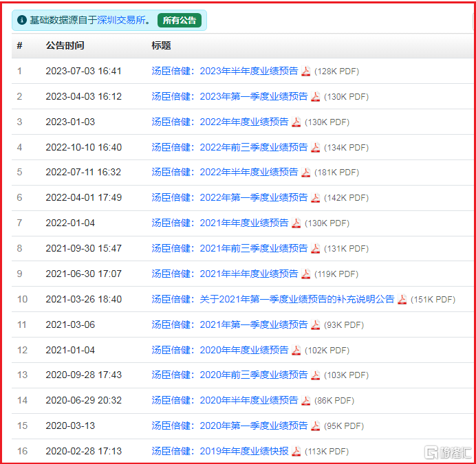476x464 pixels.
Task: Click the (113K PDF) size text
Action: [327, 452]
